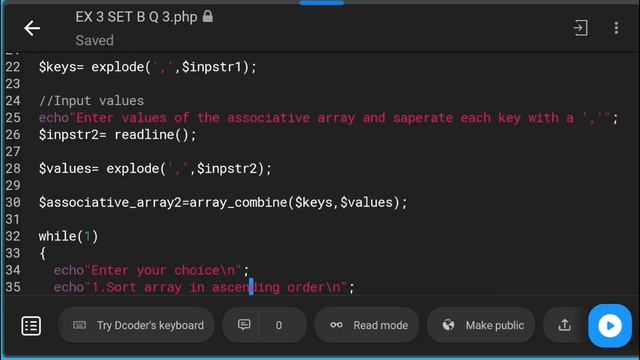The width and height of the screenshot is (640, 360).
Task: Run the code with play button
Action: [x=610, y=326]
